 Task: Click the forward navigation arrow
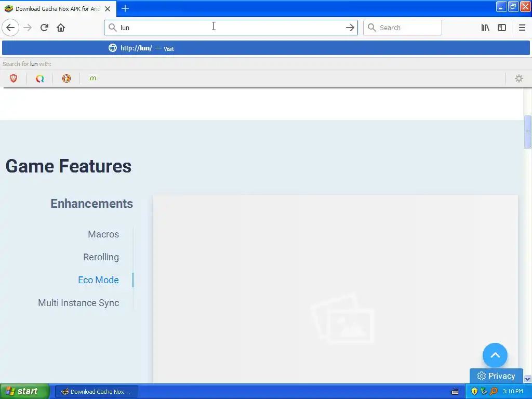coord(28,28)
